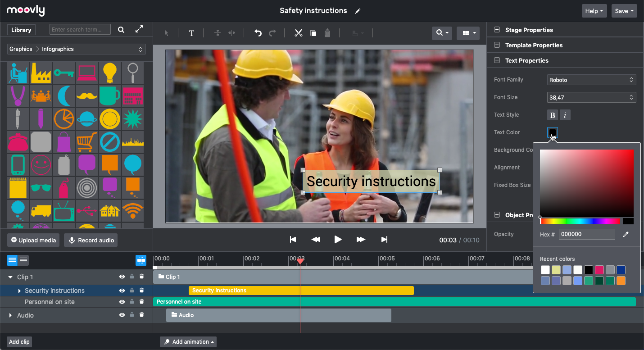Click the pencil icon to rename project
This screenshot has width=644, height=350.
pos(358,11)
